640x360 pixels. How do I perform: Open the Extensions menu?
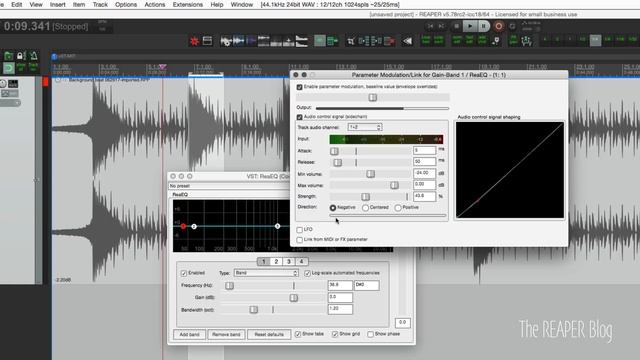click(187, 4)
